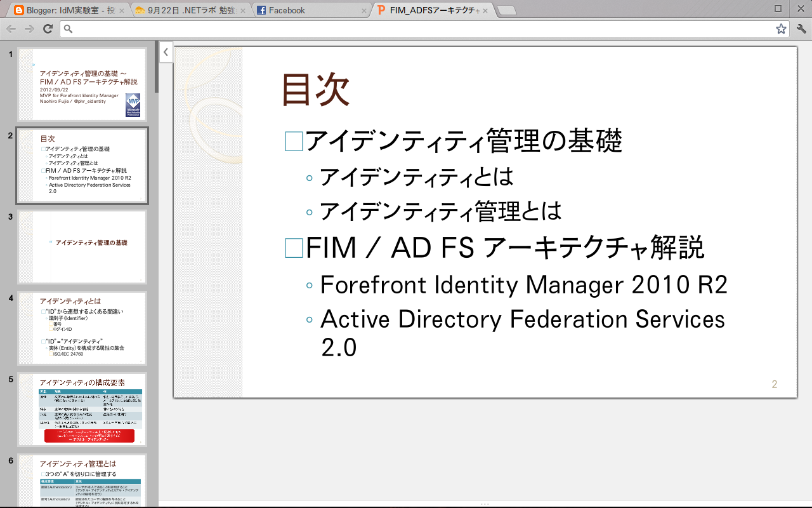Click the 目次 slide title
The width and height of the screenshot is (812, 508).
[315, 91]
